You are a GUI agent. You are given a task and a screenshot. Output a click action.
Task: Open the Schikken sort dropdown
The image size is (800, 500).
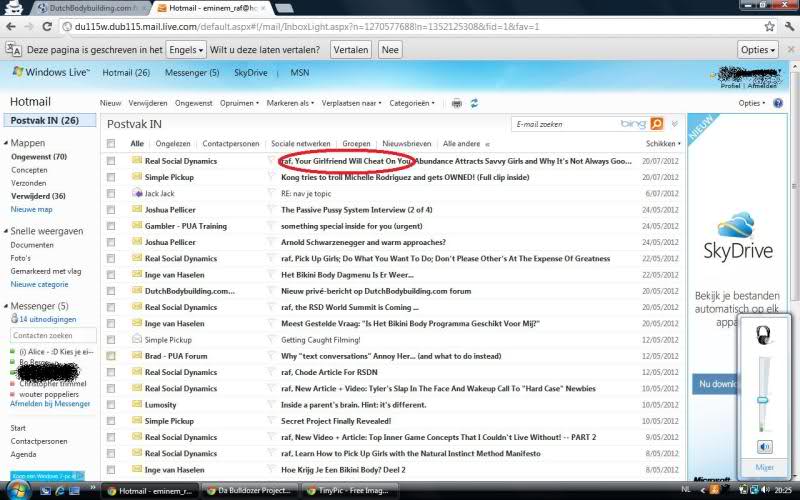pos(664,144)
